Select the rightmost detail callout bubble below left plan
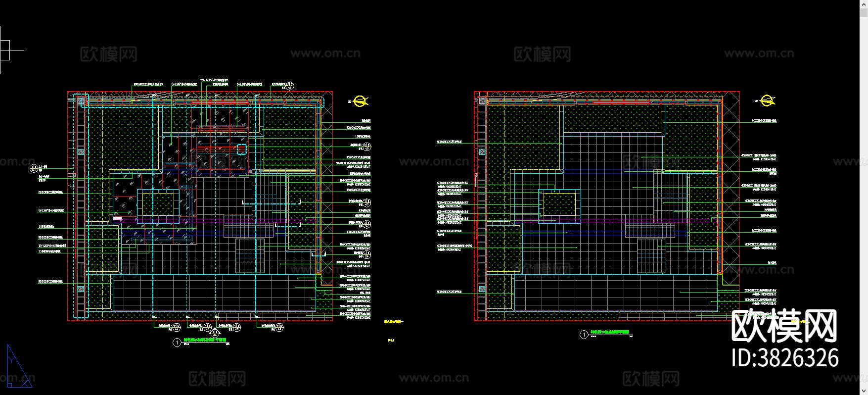Screen dimensions: 868x395 pyautogui.click(x=278, y=327)
